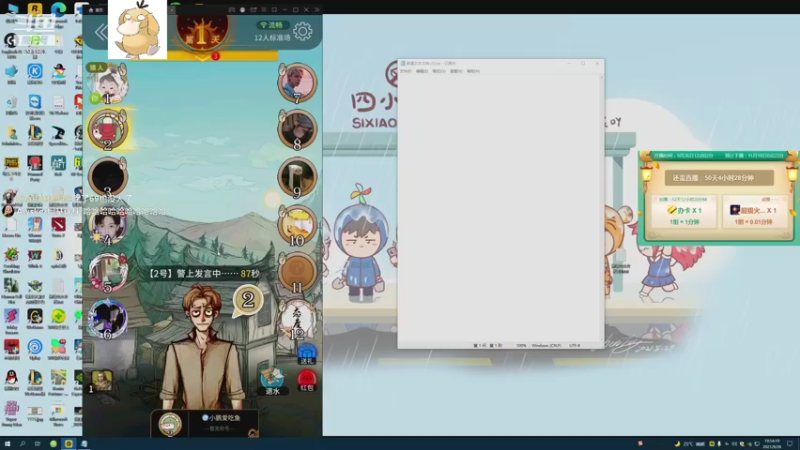The image size is (800, 450).
Task: Select player seat 5 avatar
Action: pyautogui.click(x=108, y=272)
